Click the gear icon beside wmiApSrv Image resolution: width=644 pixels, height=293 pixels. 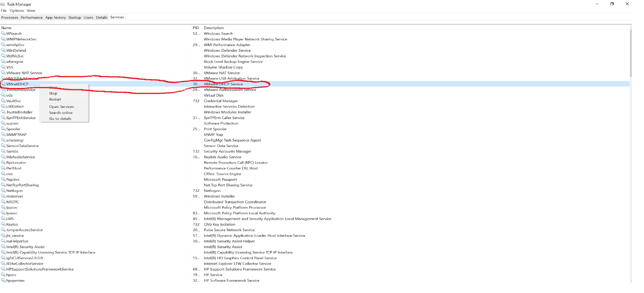[3, 45]
